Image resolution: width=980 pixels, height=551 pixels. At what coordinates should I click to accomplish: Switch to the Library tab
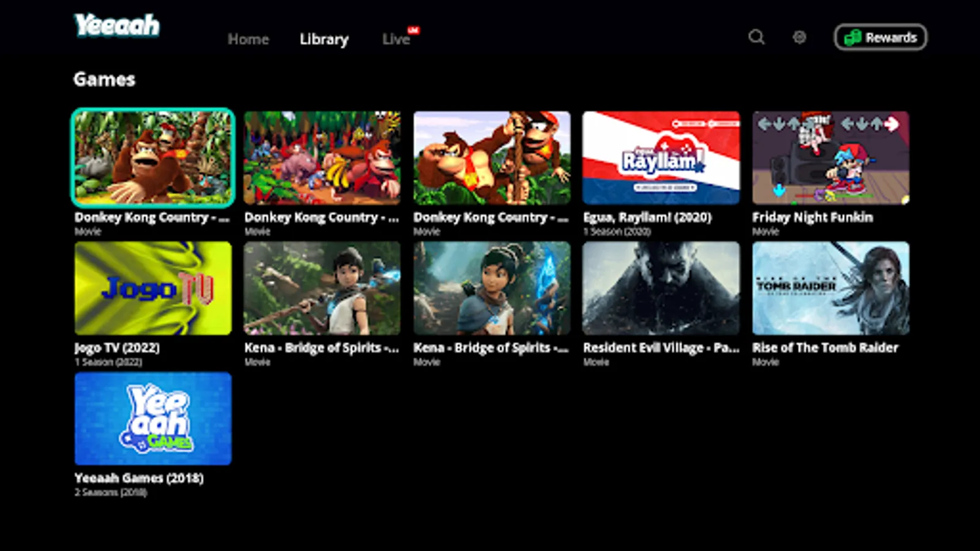(x=324, y=40)
